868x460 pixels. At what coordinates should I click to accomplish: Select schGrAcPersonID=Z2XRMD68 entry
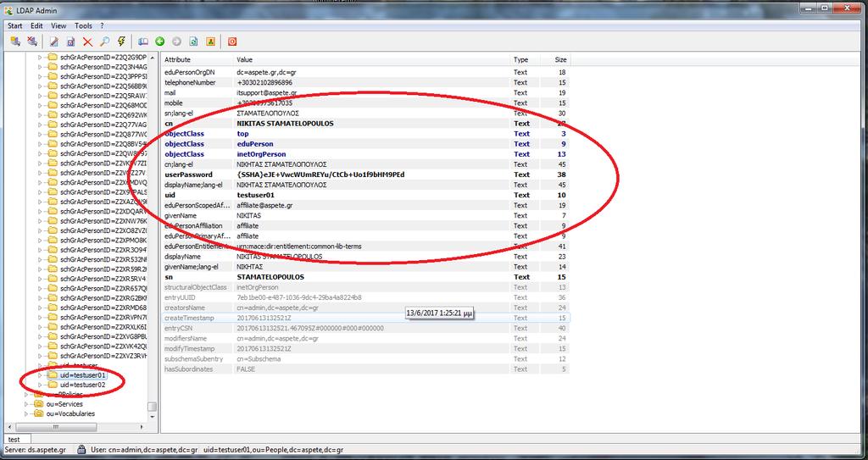[103, 308]
